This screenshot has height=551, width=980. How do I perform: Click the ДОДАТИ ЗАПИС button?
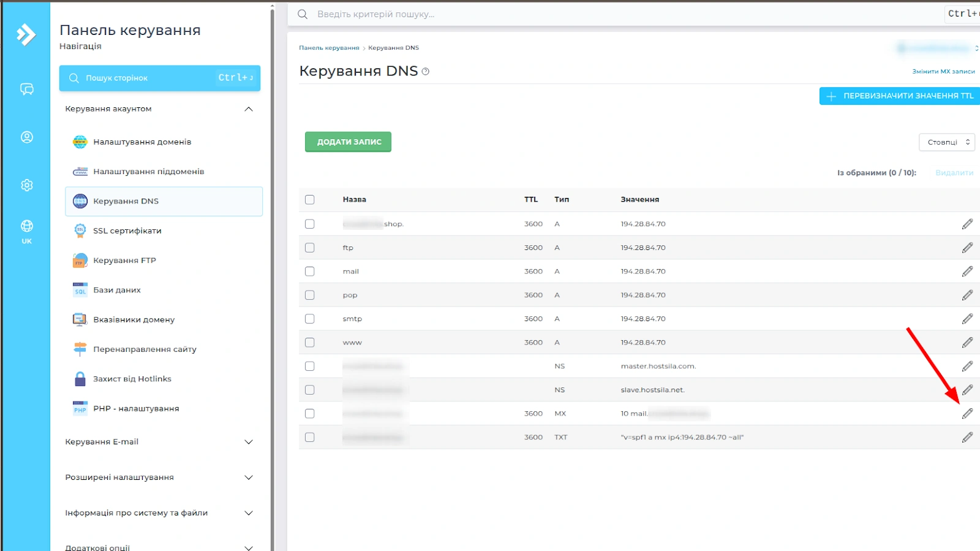pos(348,142)
